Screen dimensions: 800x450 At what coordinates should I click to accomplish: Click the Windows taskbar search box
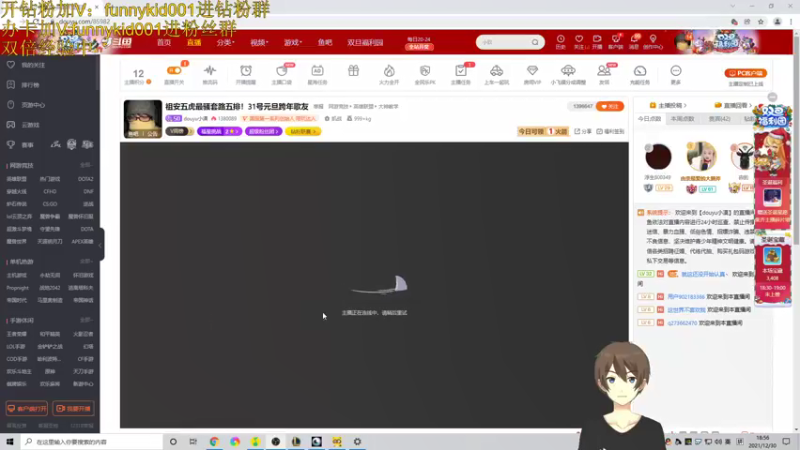92,441
